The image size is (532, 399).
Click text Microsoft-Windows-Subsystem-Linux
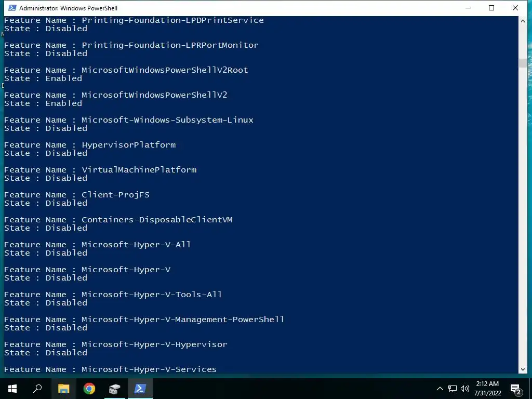point(168,120)
